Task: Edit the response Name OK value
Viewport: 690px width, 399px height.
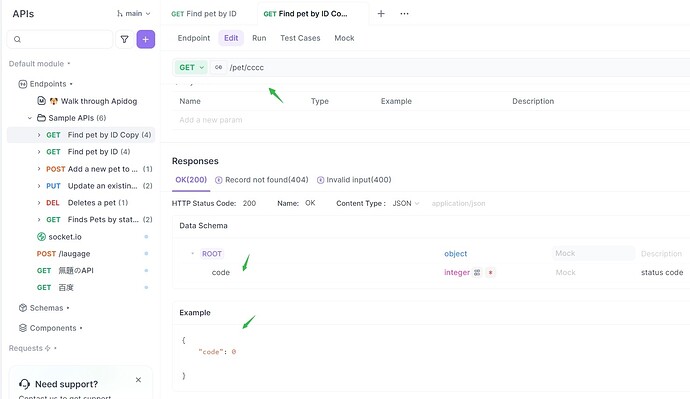Action: [x=310, y=203]
